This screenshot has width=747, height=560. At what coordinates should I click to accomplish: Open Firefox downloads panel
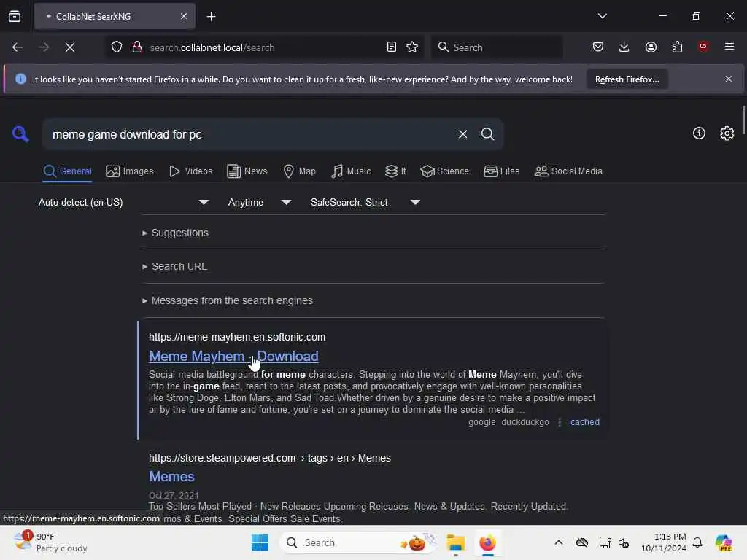[x=624, y=47]
